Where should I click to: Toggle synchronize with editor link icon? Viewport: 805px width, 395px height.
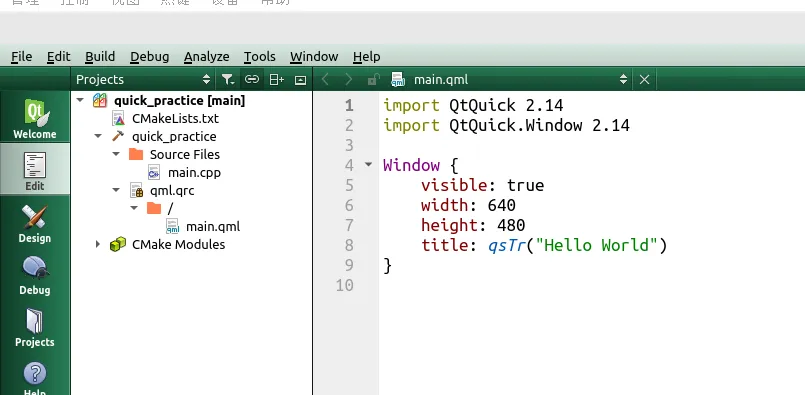[x=251, y=80]
